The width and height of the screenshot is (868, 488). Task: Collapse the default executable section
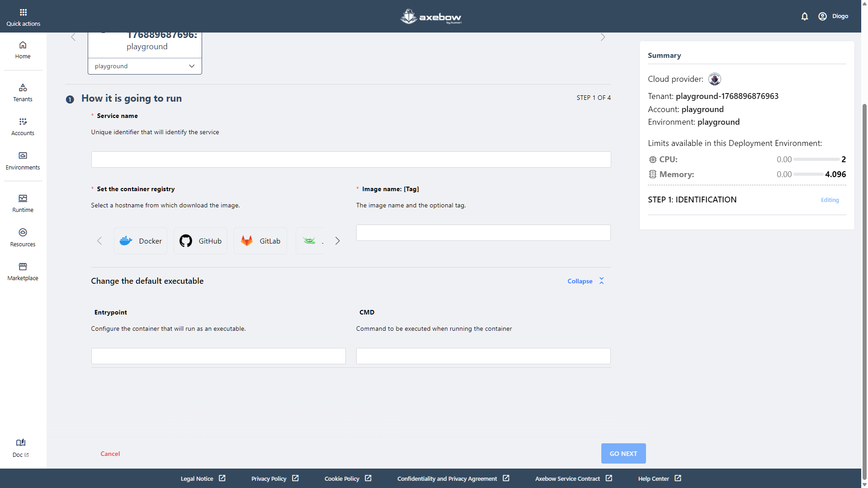[x=585, y=281]
